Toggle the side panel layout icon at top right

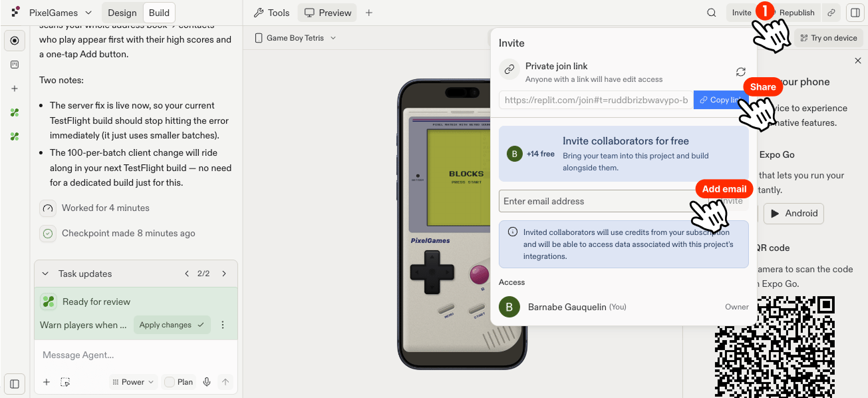click(x=855, y=13)
